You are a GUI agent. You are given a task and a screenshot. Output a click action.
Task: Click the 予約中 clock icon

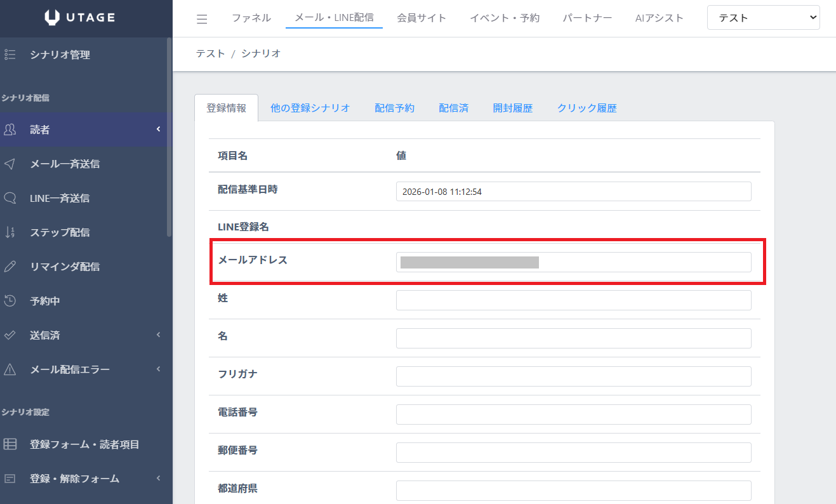click(x=10, y=301)
